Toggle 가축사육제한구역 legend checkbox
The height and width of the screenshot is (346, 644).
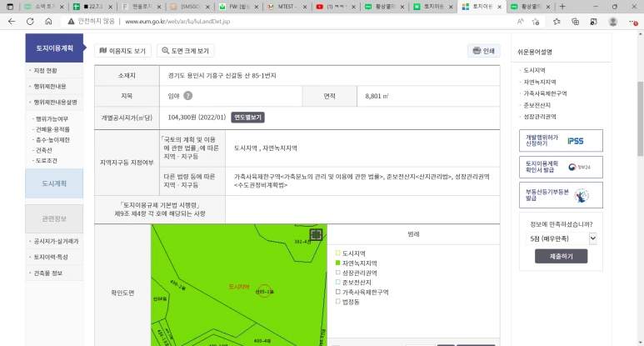coord(338,292)
